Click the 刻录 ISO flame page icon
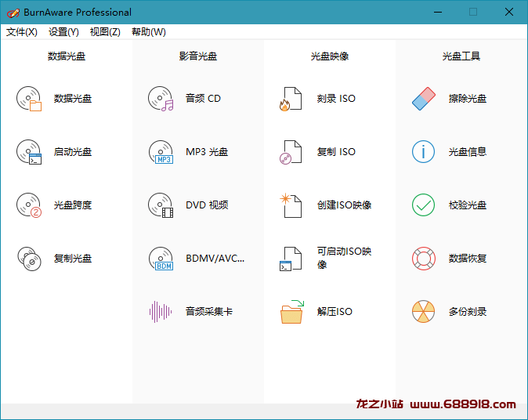The image size is (528, 420). (291, 99)
